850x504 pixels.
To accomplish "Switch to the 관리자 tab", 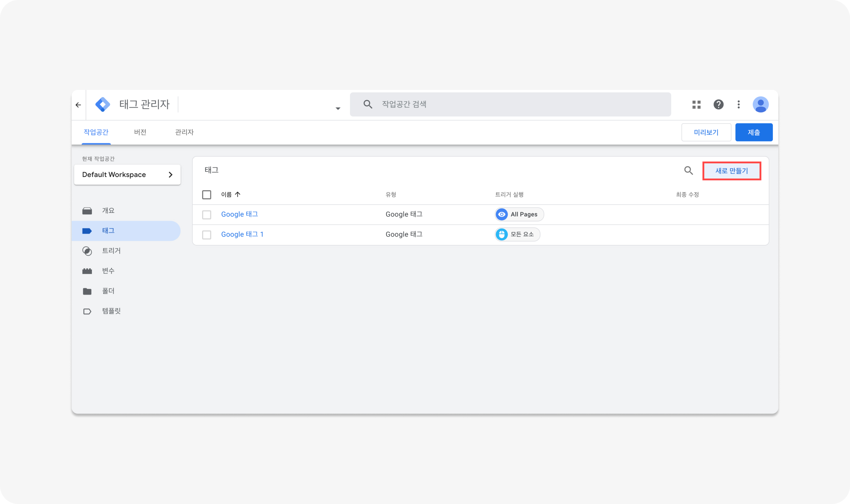I will coord(184,132).
